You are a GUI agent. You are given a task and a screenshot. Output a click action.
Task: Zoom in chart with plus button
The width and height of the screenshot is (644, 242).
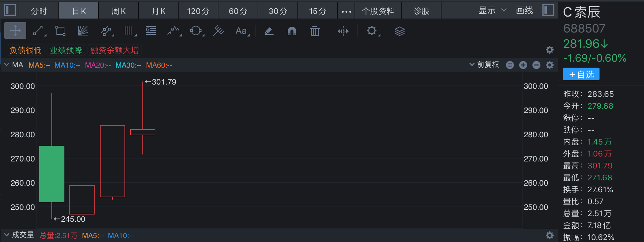click(523, 65)
